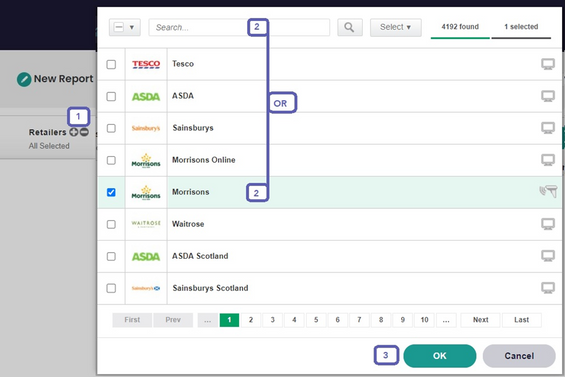Click the Cancel button

pyautogui.click(x=519, y=356)
